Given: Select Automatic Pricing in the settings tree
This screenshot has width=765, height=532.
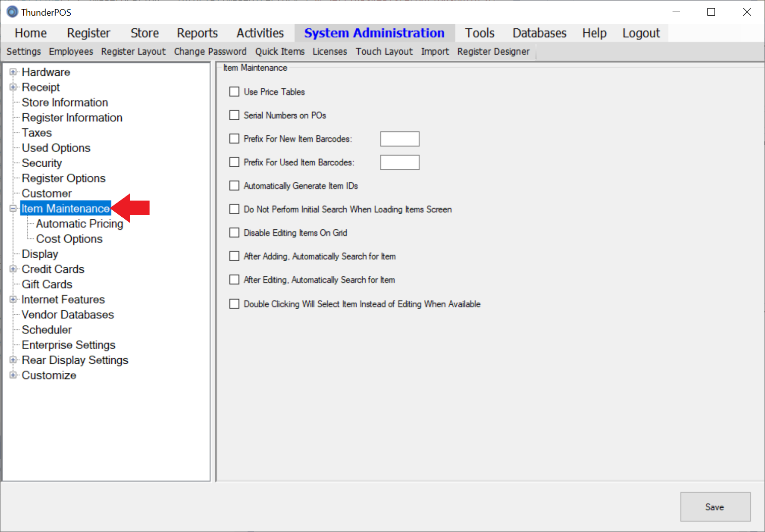Looking at the screenshot, I should (x=79, y=224).
